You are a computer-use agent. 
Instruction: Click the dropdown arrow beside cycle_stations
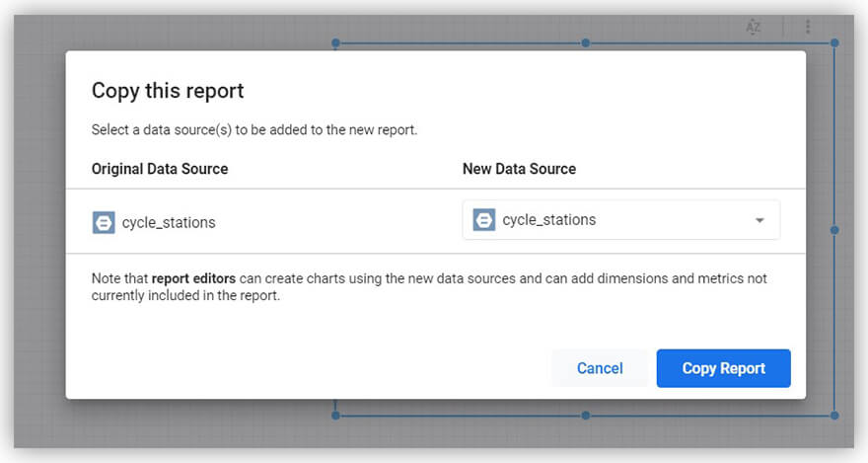(x=759, y=220)
